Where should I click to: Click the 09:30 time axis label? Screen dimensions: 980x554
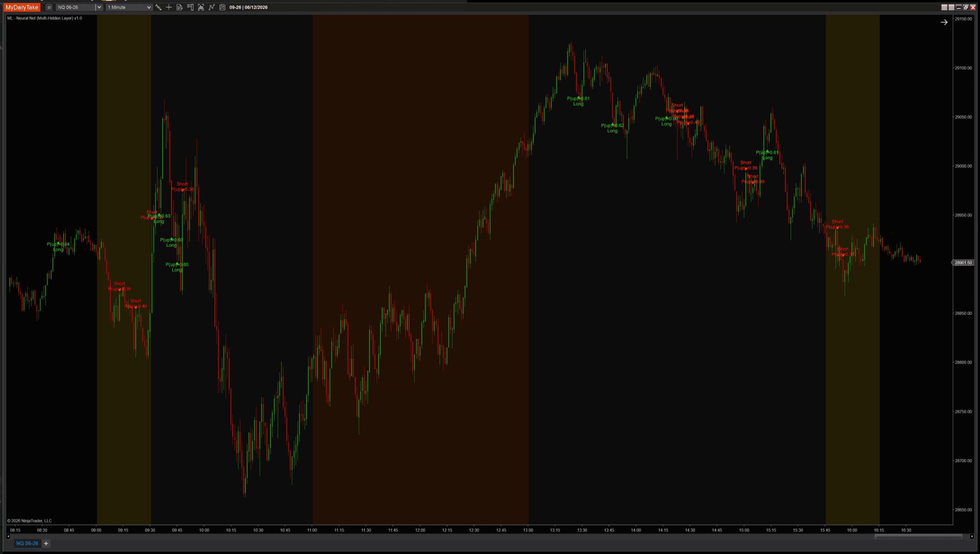[x=150, y=530]
